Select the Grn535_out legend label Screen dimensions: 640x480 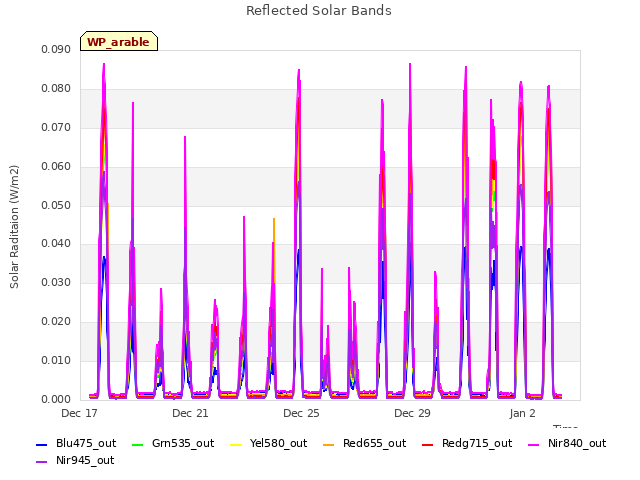pyautogui.click(x=183, y=444)
